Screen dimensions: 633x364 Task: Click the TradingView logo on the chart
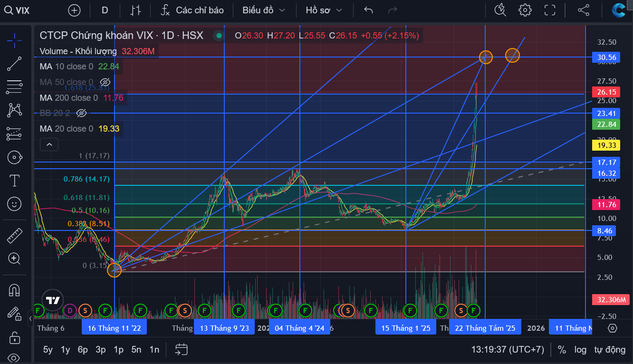point(53,300)
